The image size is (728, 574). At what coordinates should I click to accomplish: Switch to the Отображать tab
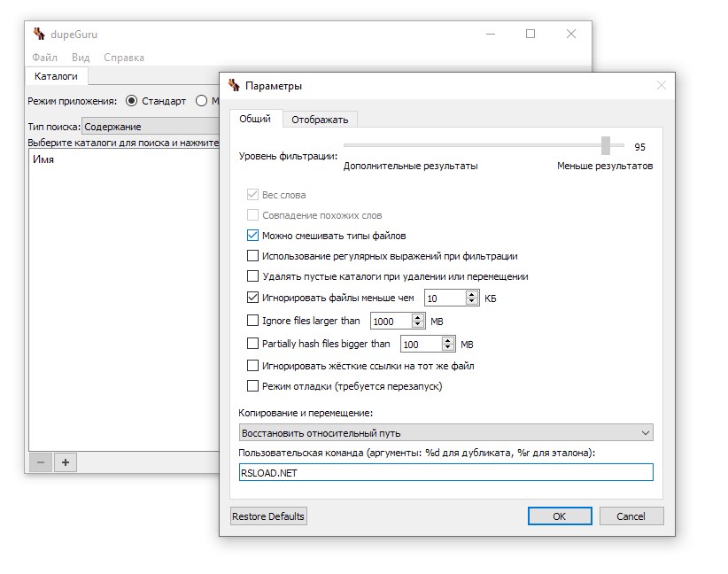tap(320, 120)
